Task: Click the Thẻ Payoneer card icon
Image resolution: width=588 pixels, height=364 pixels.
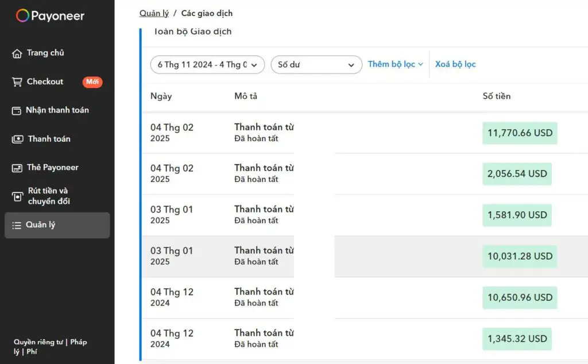Action: pos(17,168)
